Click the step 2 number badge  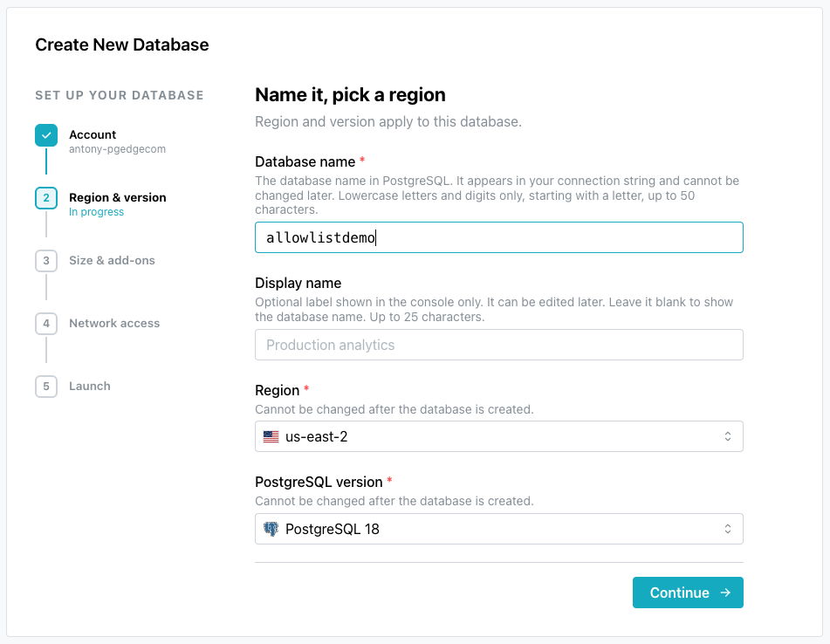46,198
